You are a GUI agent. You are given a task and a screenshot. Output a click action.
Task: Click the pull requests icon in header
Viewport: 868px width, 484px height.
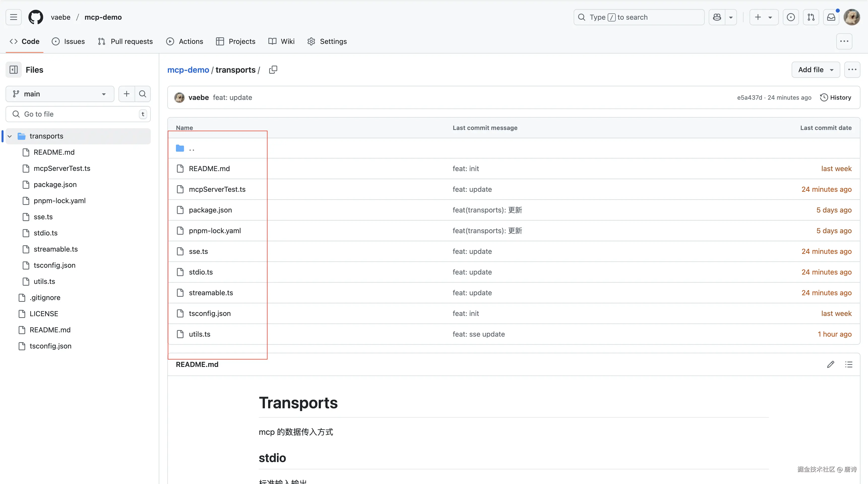tap(811, 17)
